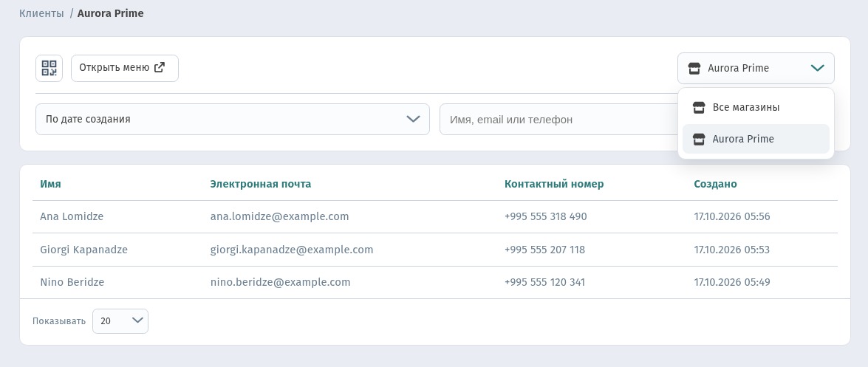Open the rows per page dropdown showing 20
Image resolution: width=868 pixels, height=367 pixels.
[120, 321]
